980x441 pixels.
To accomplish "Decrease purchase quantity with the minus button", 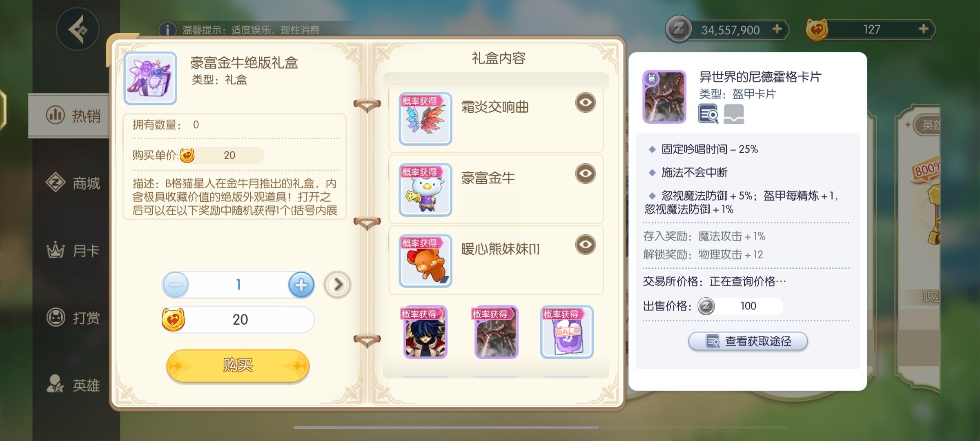I will click(x=176, y=285).
